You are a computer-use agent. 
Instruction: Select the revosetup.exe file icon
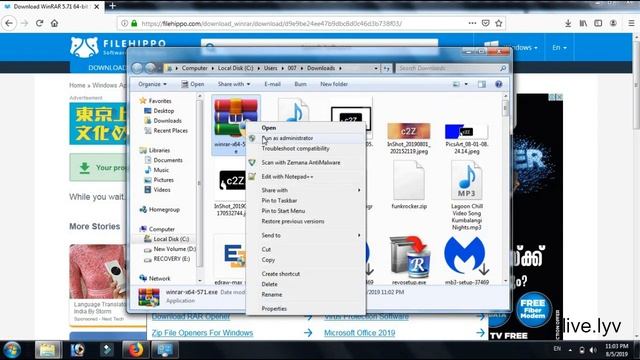tap(409, 260)
